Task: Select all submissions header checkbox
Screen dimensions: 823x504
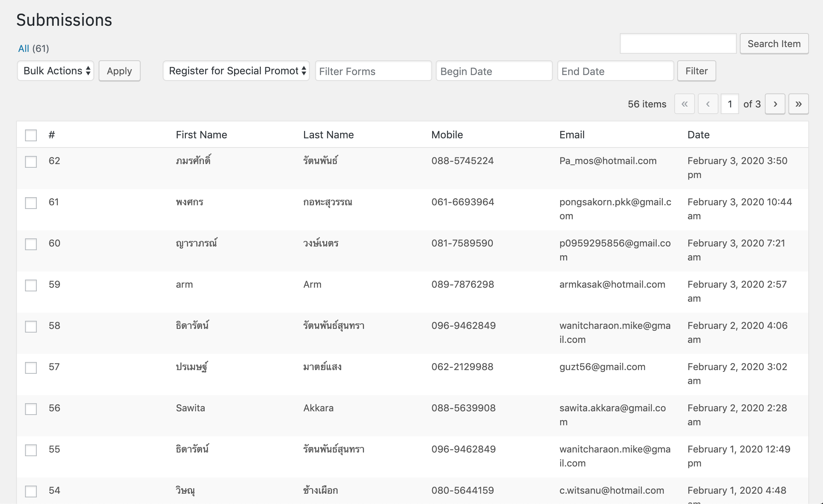Action: (31, 135)
